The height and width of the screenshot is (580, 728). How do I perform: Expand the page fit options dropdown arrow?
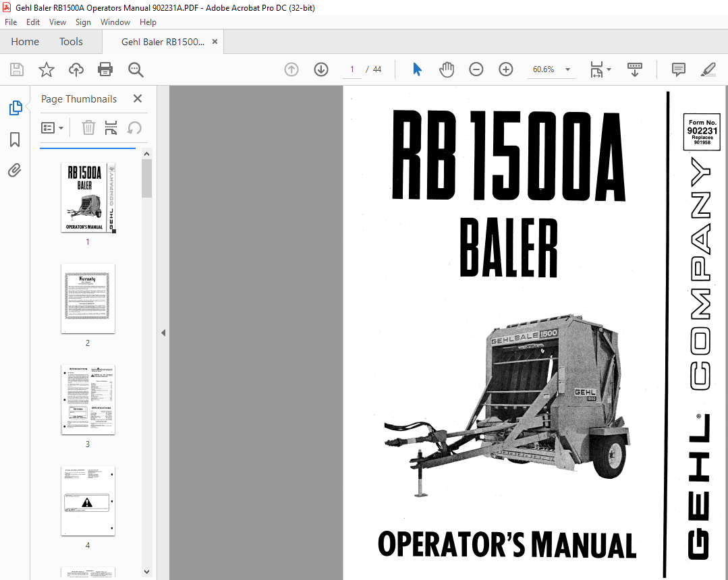click(x=609, y=69)
